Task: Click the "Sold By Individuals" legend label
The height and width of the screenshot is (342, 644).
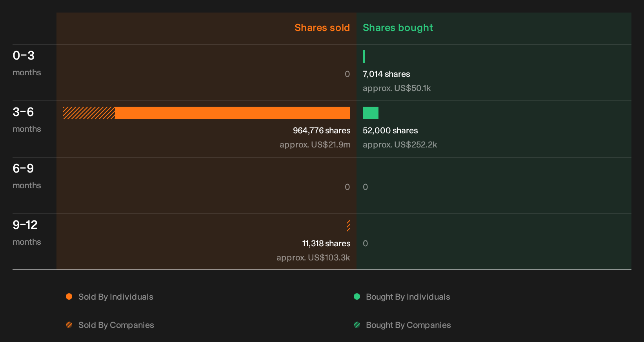Action: pos(116,297)
